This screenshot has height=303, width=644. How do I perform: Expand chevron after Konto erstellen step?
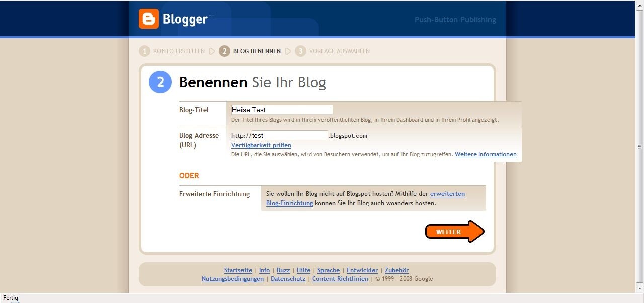pos(212,51)
